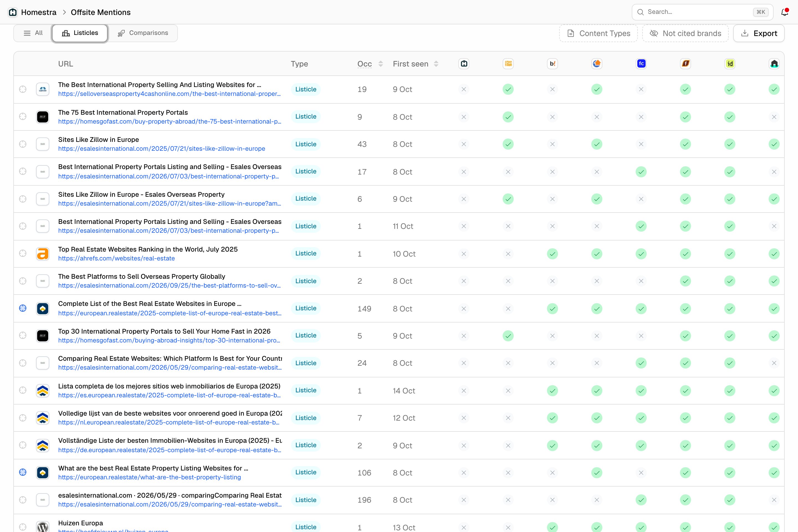Click the yellow-green 'id' brand column icon
This screenshot has height=532, width=798.
pos(730,63)
